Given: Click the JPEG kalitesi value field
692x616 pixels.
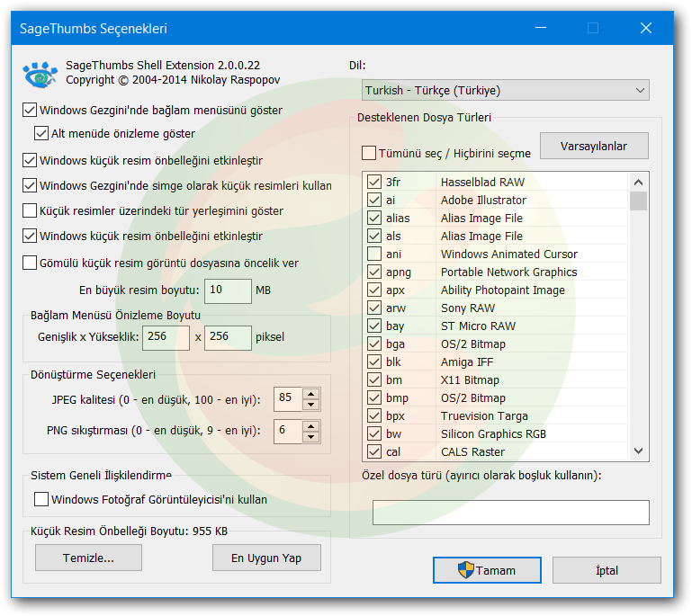Looking at the screenshot, I should pyautogui.click(x=288, y=399).
